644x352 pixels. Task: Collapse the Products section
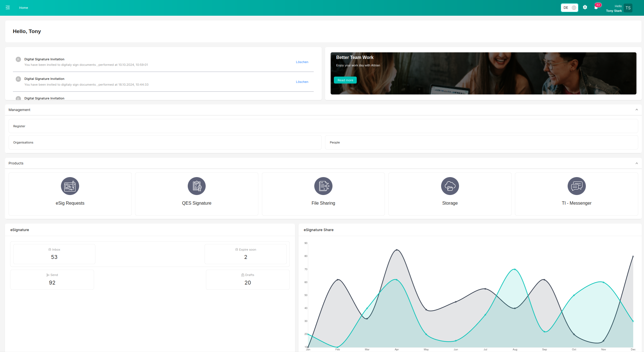pyautogui.click(x=637, y=163)
